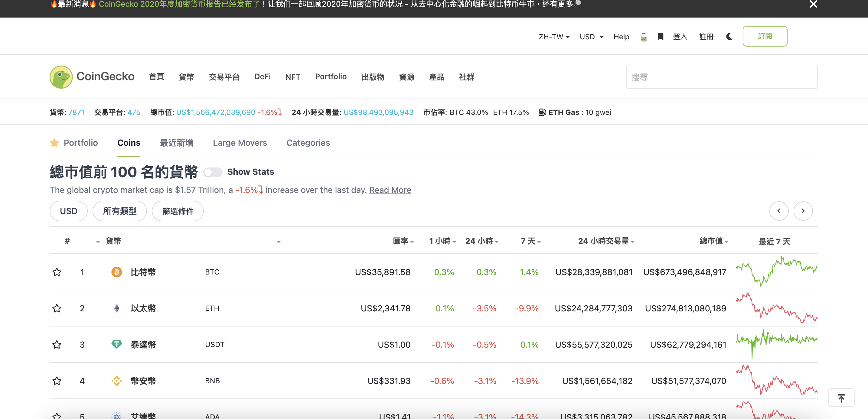Favorite Tether (泰達幣) with star icon
The height and width of the screenshot is (419, 868).
57,345
